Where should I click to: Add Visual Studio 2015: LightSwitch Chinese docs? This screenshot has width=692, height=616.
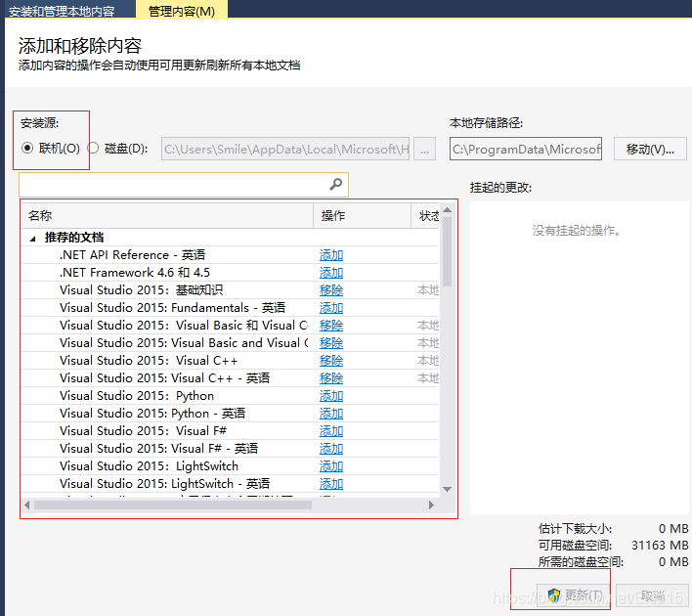point(331,466)
